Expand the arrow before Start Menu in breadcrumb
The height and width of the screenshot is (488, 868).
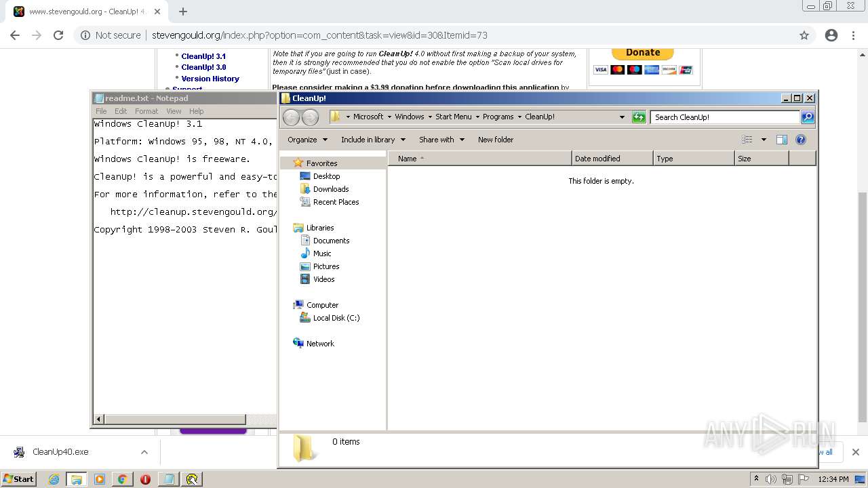pos(430,117)
